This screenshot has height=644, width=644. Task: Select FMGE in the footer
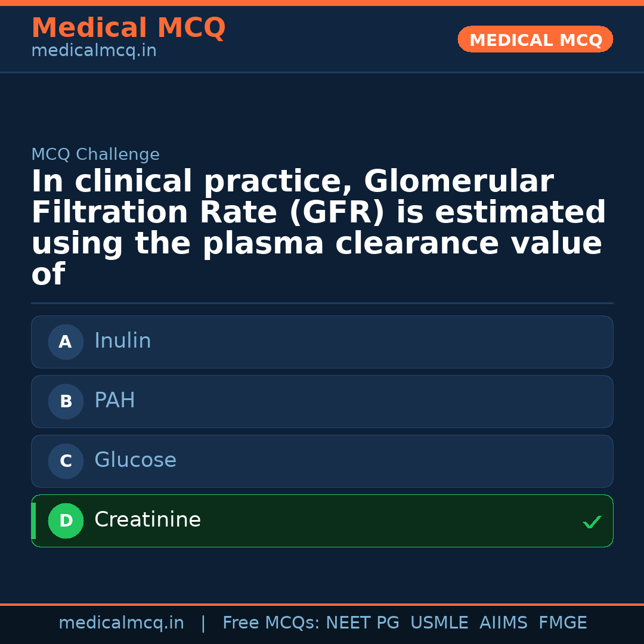pyautogui.click(x=563, y=623)
